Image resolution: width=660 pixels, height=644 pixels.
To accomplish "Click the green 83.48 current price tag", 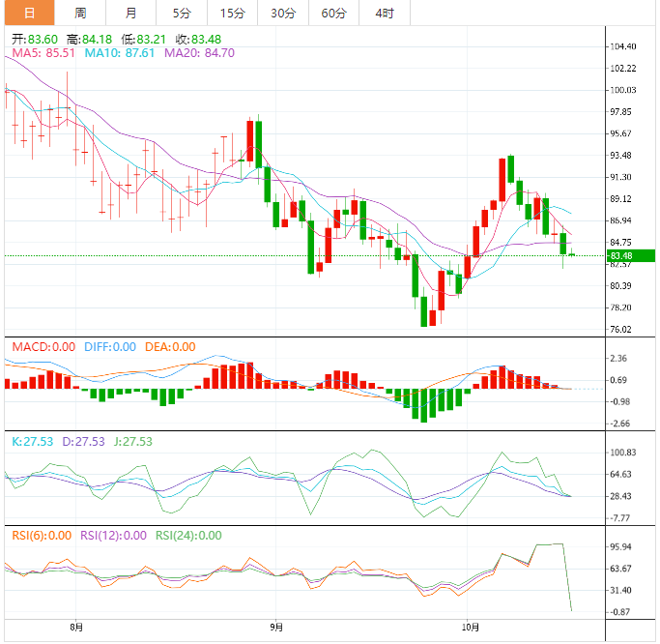I will pos(620,255).
